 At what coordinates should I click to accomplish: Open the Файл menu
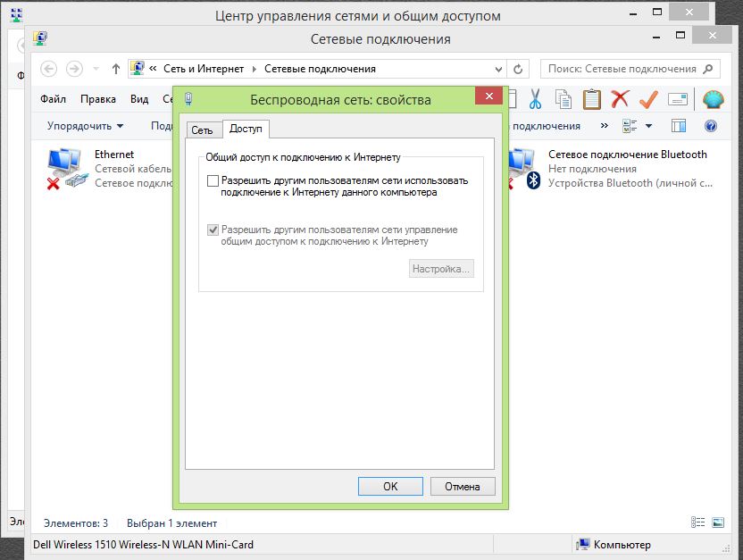pyautogui.click(x=53, y=99)
